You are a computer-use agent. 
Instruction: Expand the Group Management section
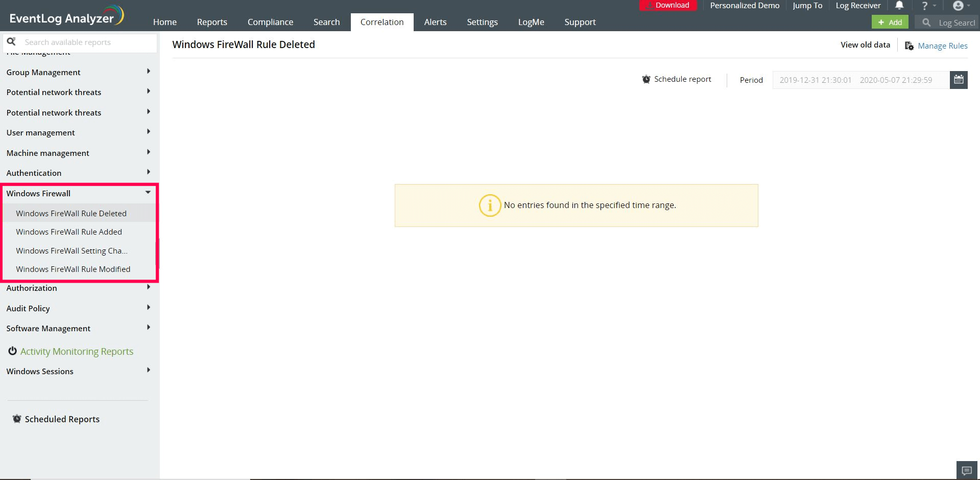click(149, 71)
